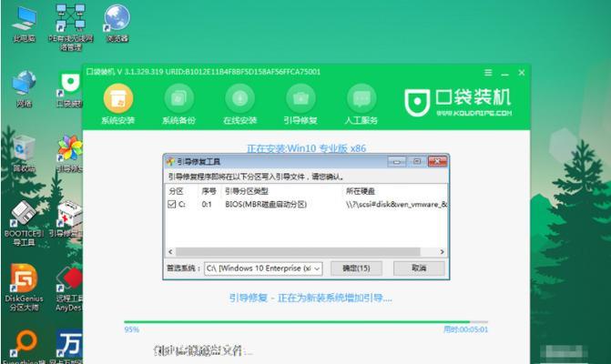Toggle the C: partition checkbox
Image resolution: width=611 pixels, height=364 pixels.
pyautogui.click(x=171, y=204)
